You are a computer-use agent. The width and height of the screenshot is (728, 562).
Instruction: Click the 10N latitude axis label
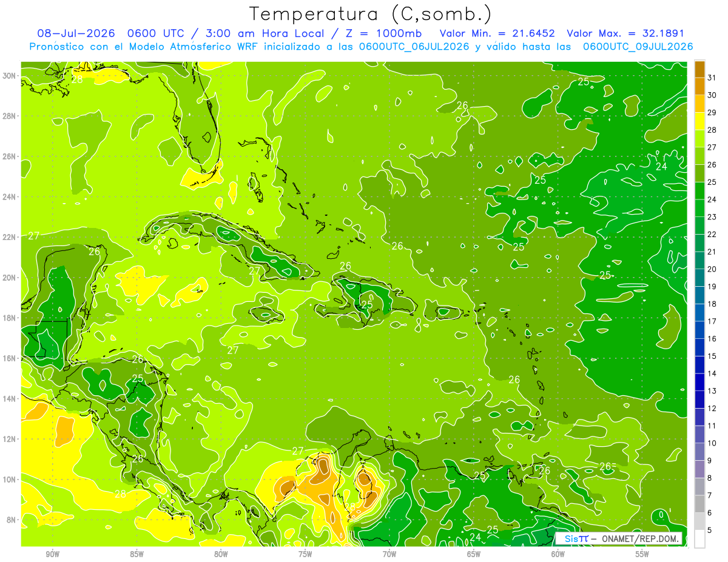[9, 480]
